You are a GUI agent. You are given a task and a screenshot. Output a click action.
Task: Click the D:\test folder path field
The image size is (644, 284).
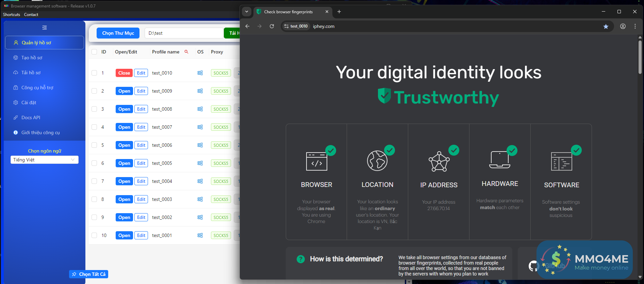184,33
